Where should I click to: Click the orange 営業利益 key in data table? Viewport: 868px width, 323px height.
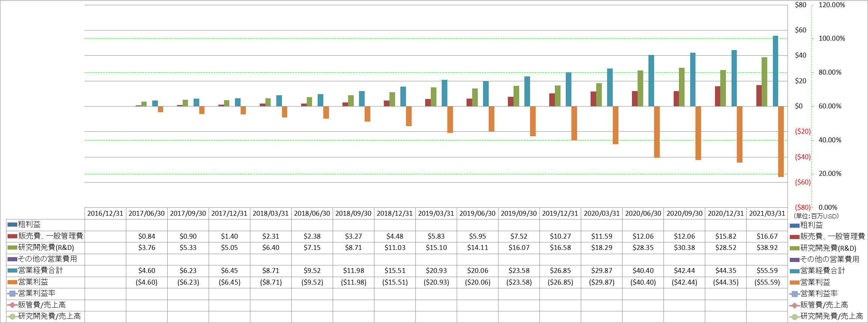pos(12,282)
